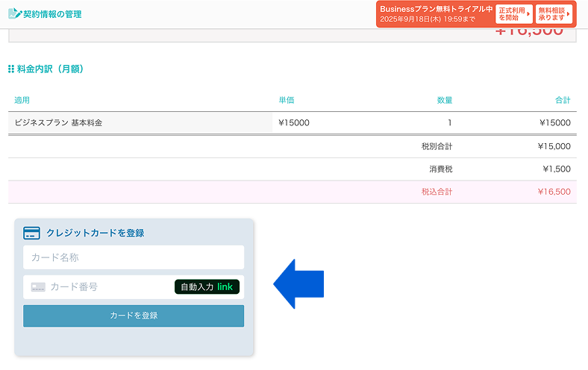Click the 税別合計 subtotal label
This screenshot has height=370, width=588.
[x=437, y=146]
